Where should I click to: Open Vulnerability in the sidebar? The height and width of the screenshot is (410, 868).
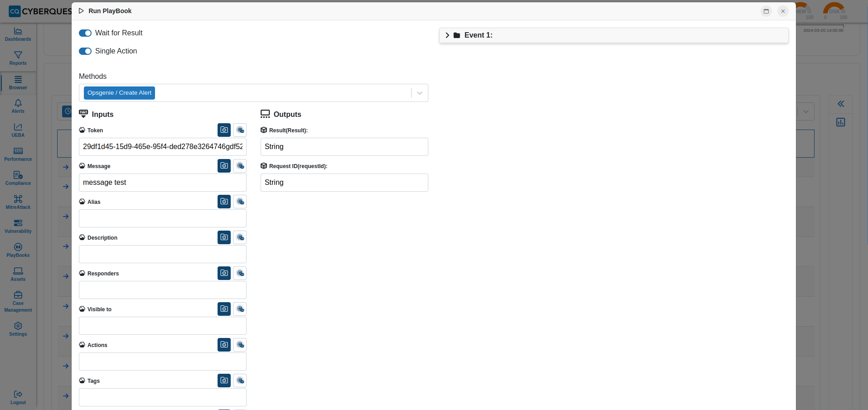click(x=18, y=227)
